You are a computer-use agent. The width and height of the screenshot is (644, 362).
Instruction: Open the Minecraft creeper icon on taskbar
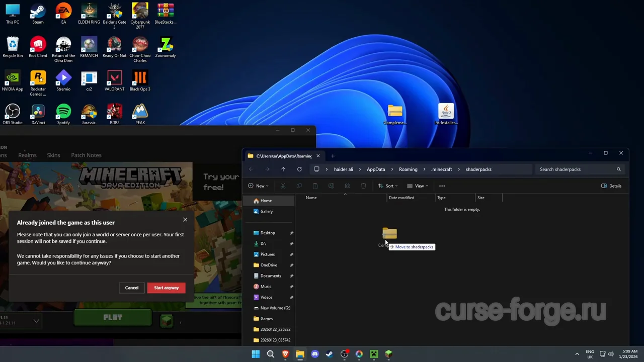[x=374, y=354]
